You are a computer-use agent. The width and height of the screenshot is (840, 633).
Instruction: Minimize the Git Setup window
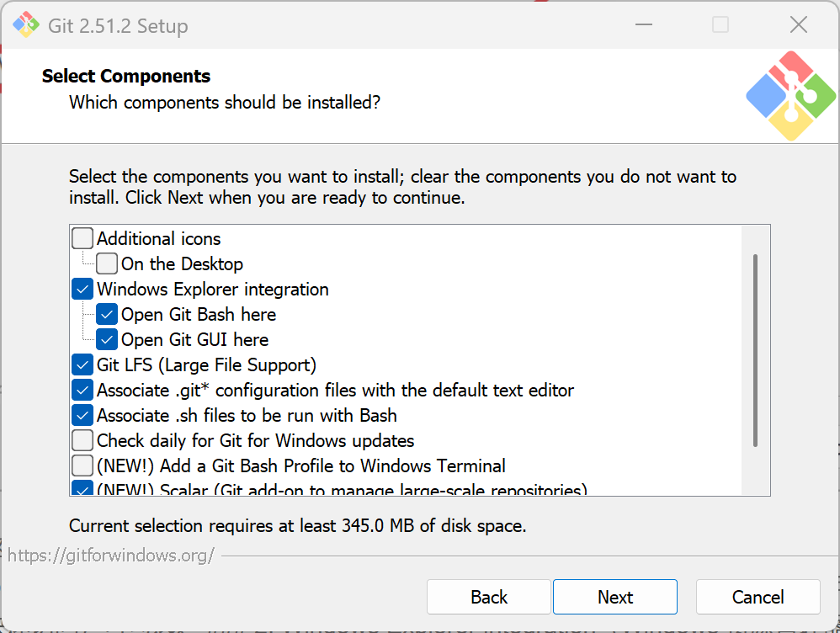(x=644, y=24)
